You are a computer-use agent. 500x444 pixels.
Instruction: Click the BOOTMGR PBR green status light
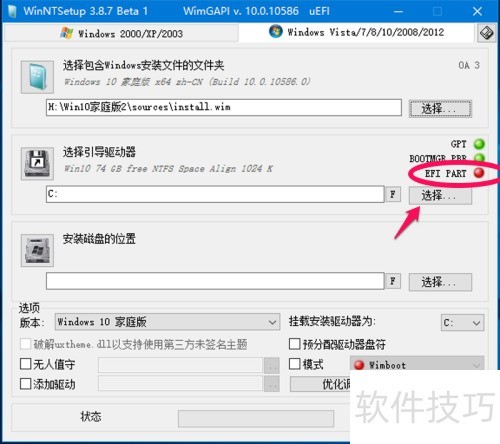click(x=479, y=157)
